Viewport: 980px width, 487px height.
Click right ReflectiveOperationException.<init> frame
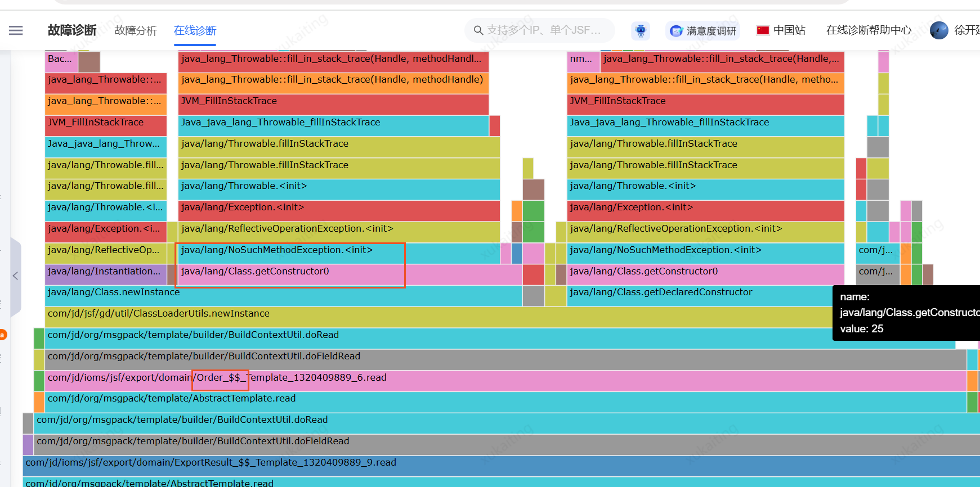tap(705, 232)
